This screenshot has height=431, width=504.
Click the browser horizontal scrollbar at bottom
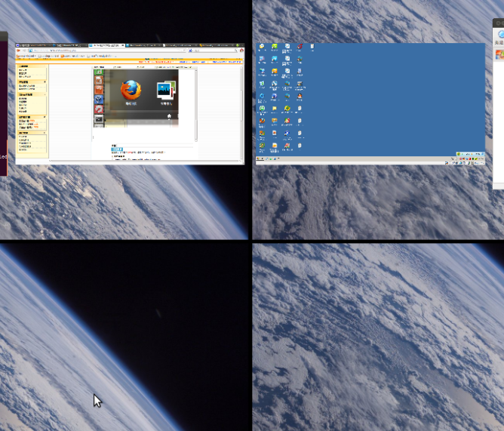click(145, 161)
